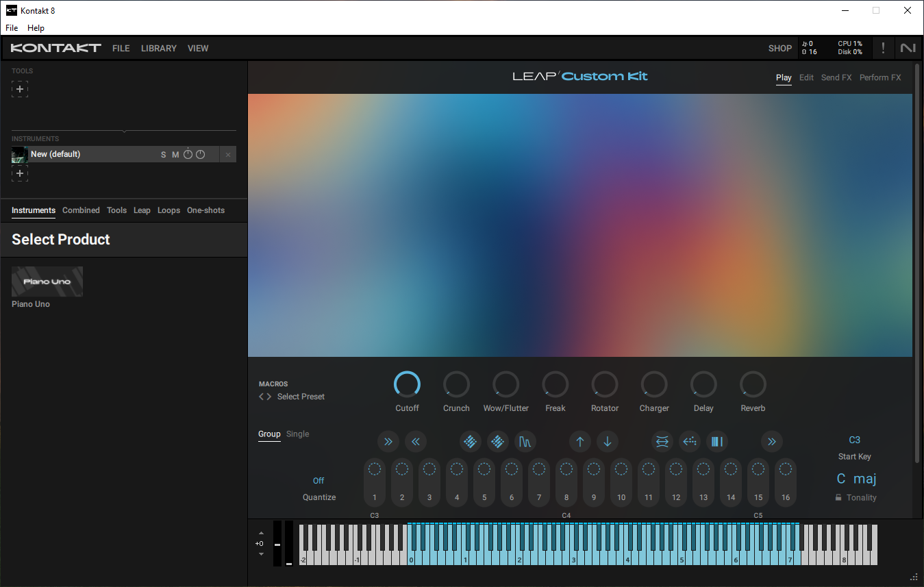Mute the New (default) instrument
Image resolution: width=924 pixels, height=587 pixels.
pos(175,154)
